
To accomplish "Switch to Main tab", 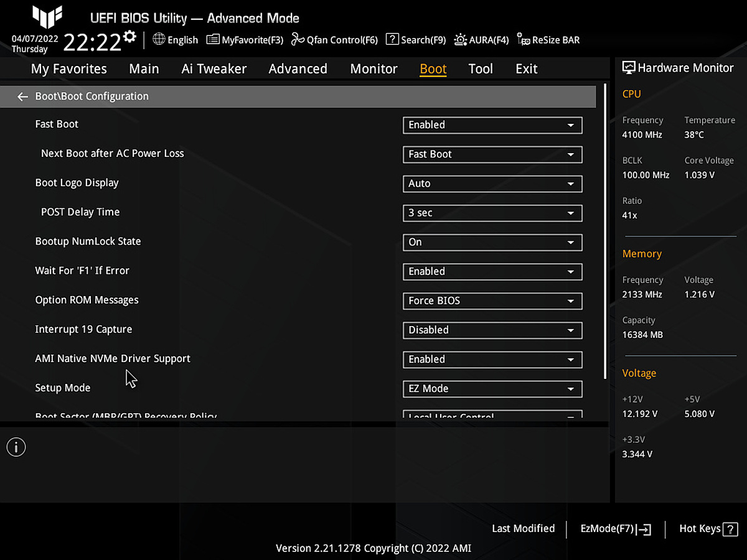I will [x=144, y=69].
